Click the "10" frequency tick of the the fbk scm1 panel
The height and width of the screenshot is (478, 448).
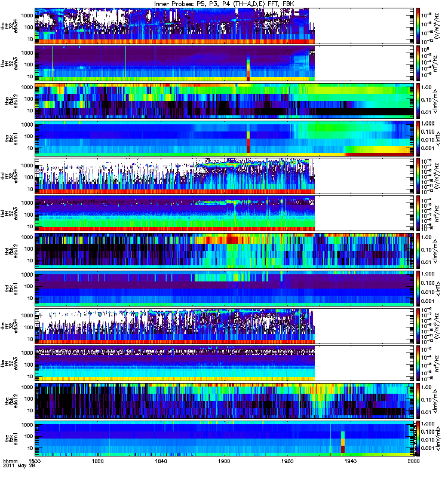[x=30, y=448]
